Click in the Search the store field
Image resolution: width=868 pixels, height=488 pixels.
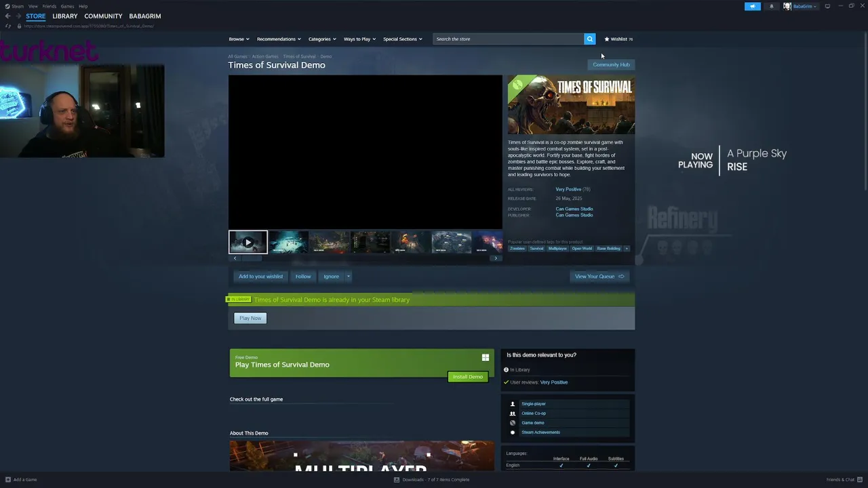click(x=508, y=39)
